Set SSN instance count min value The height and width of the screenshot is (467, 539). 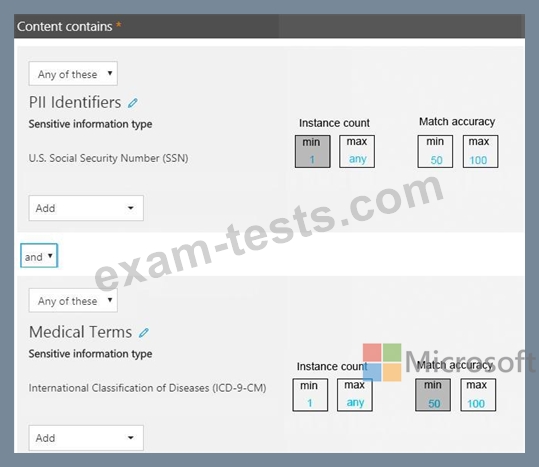(312, 152)
